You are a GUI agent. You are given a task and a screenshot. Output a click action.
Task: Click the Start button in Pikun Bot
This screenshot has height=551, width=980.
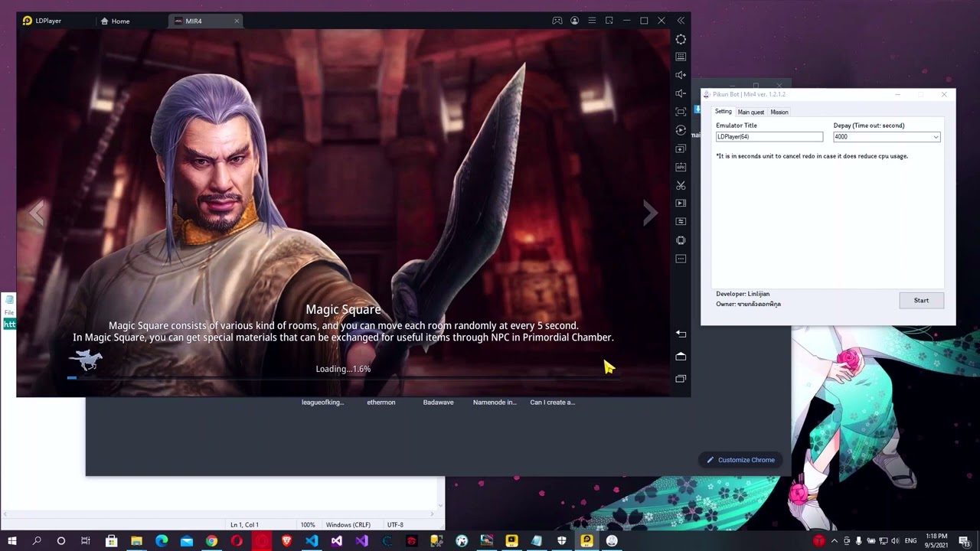pos(921,301)
